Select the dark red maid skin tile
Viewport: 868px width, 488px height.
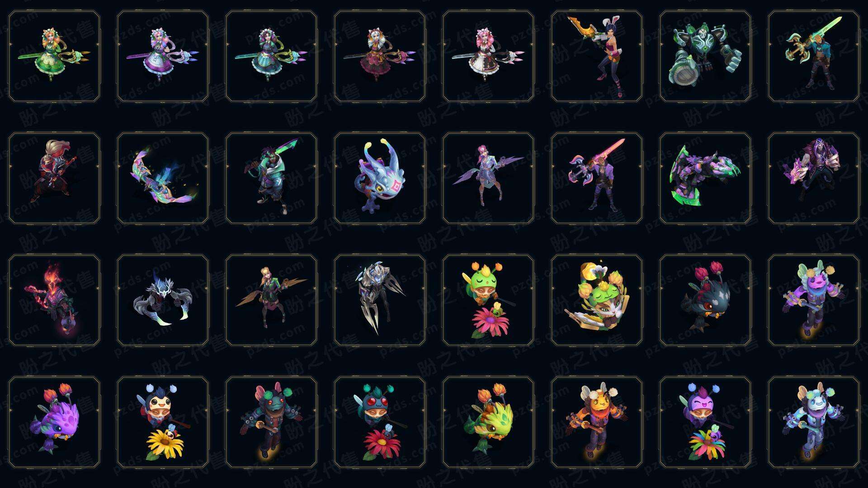click(380, 56)
